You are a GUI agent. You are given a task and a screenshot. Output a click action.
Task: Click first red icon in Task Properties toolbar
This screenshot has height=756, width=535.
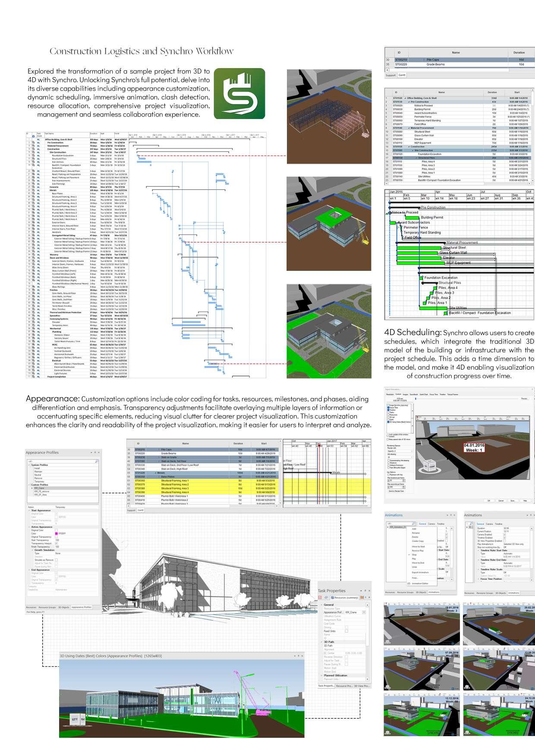(320, 597)
